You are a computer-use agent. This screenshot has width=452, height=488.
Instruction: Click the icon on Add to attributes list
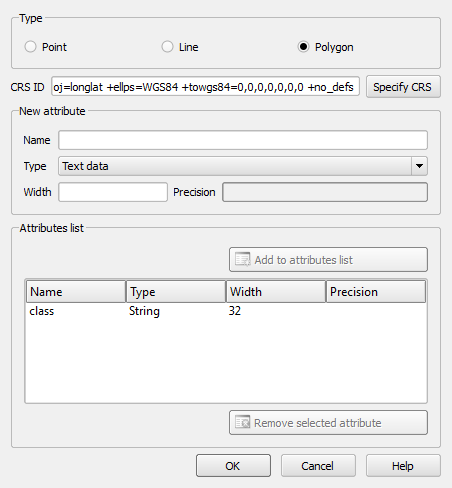click(x=242, y=259)
